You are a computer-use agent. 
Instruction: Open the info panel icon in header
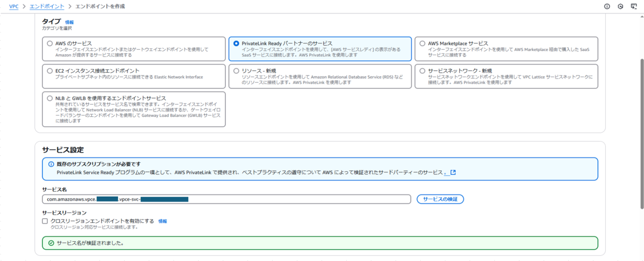[x=607, y=6]
